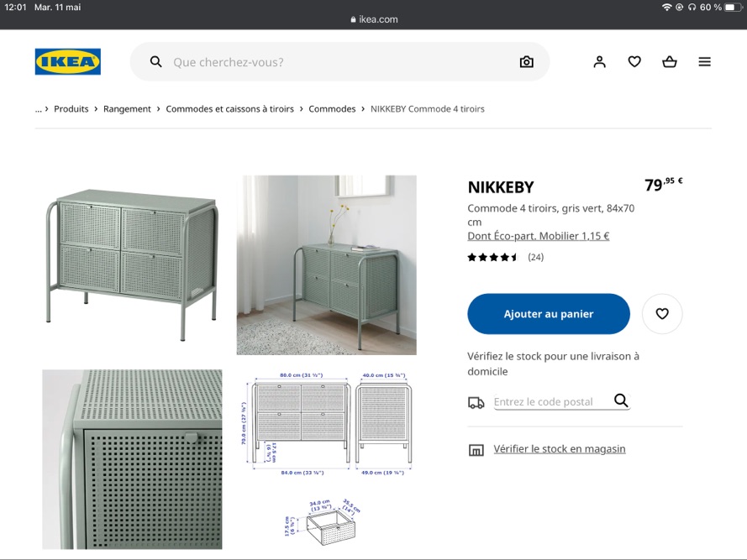Screen dimensions: 747x560
Task: Open 'Vérifier le stock en magasin' link
Action: [x=560, y=448]
